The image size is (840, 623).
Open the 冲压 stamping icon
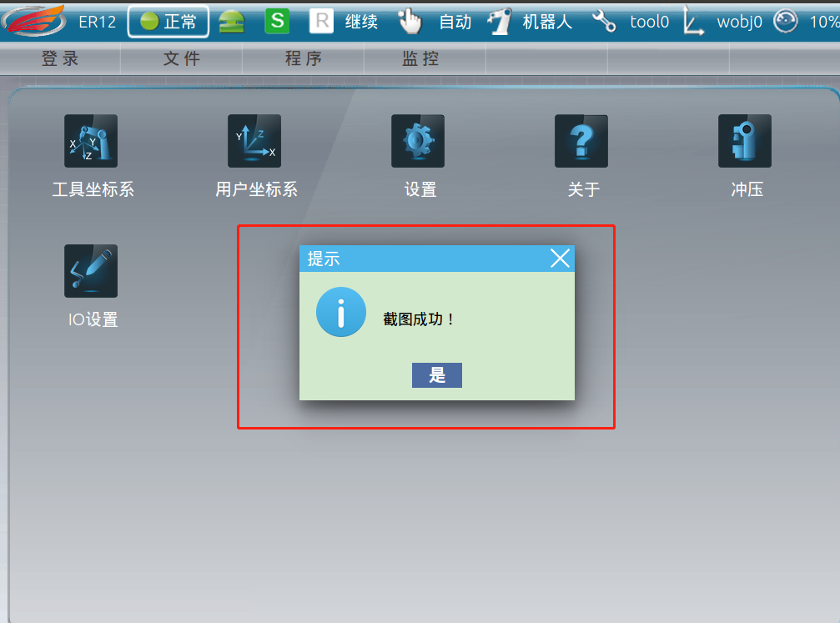click(x=745, y=141)
